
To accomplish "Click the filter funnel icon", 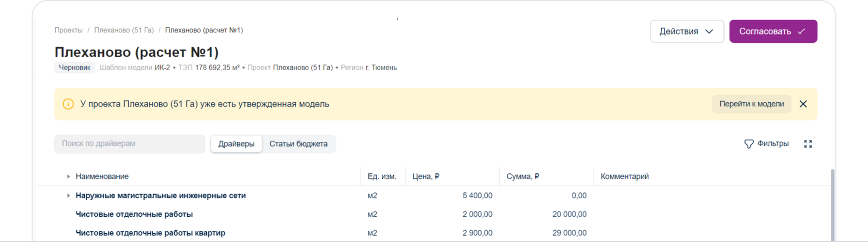I will (749, 144).
